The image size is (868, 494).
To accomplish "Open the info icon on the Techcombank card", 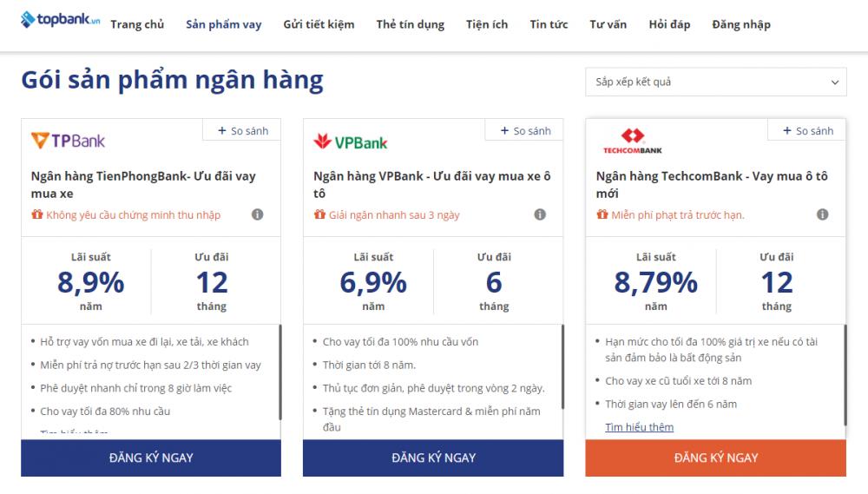I will [x=822, y=214].
